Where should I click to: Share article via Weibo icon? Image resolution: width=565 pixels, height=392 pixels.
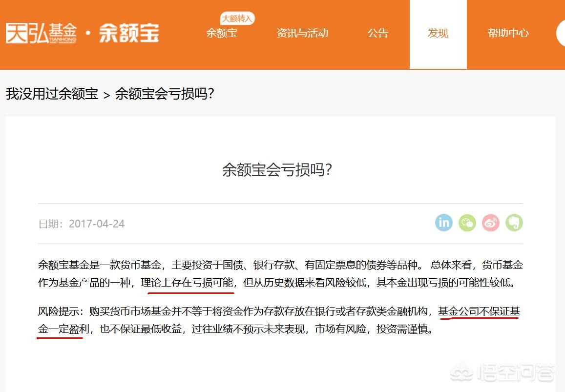tap(490, 223)
